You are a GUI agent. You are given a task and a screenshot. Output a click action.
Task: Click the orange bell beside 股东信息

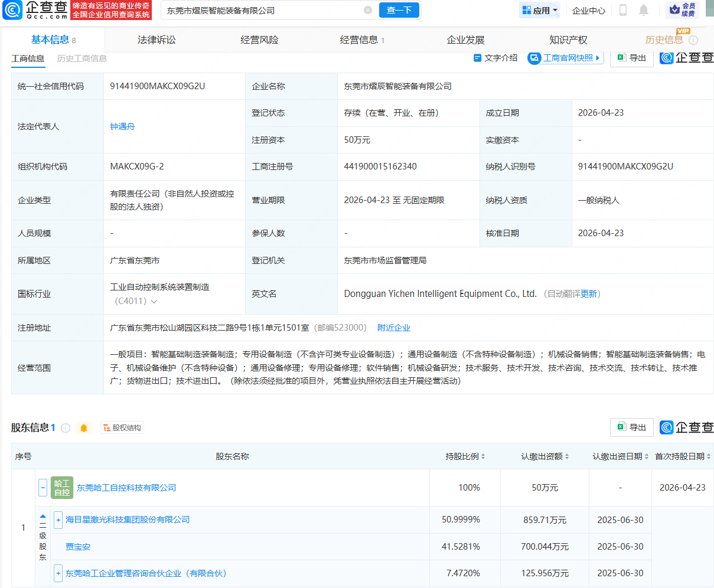pos(84,428)
